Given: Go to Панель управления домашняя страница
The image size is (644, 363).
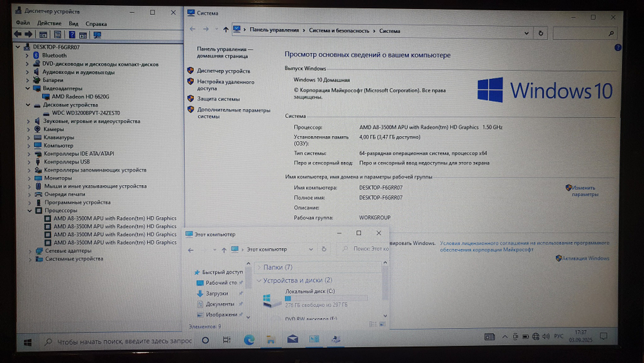Looking at the screenshot, I should [x=225, y=52].
